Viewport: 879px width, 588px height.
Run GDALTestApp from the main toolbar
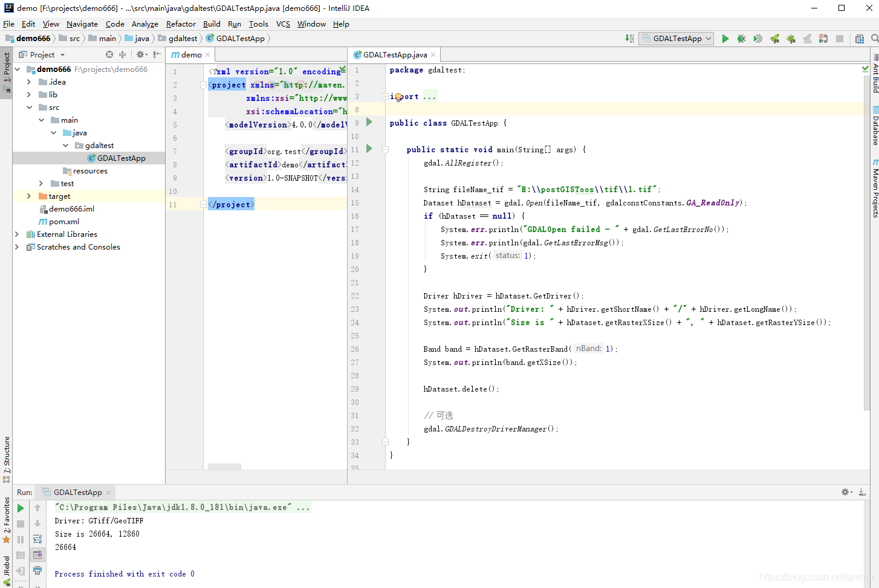725,39
